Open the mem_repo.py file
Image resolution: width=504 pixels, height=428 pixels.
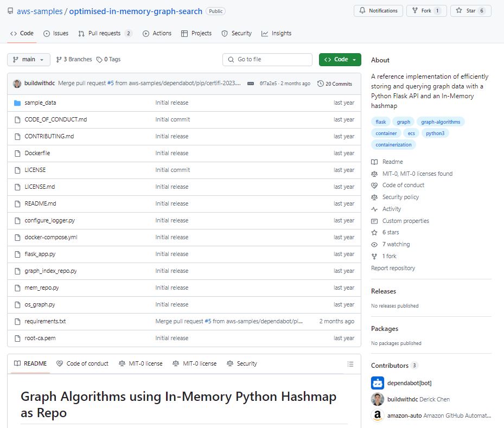tap(42, 288)
